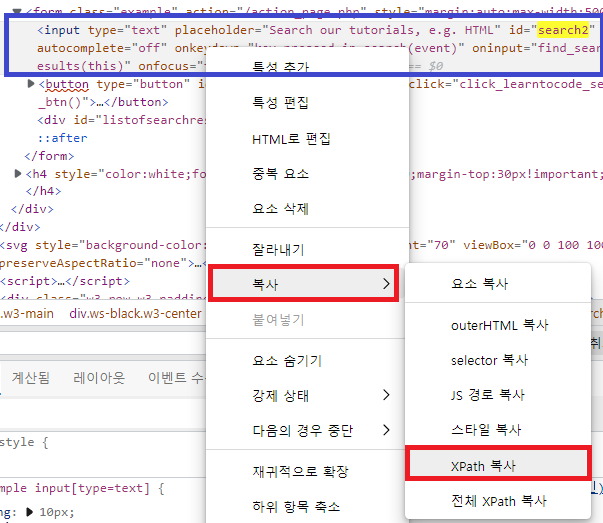Select the '::after' pseudo-element line
This screenshot has height=523, width=603.
(62, 138)
